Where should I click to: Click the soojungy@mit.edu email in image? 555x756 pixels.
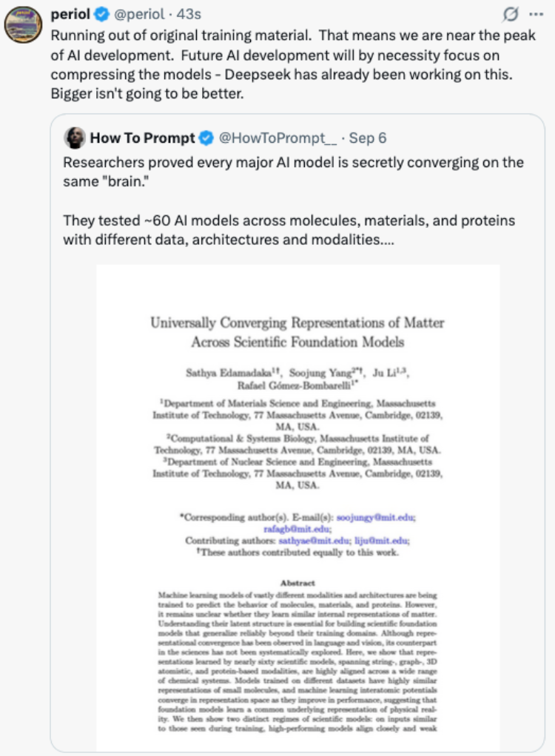point(376,517)
